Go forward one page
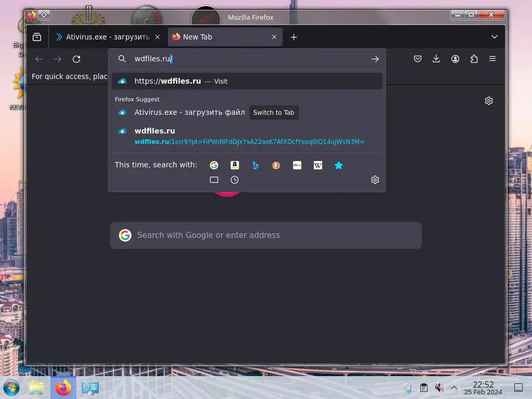The image size is (532, 399). [x=58, y=59]
